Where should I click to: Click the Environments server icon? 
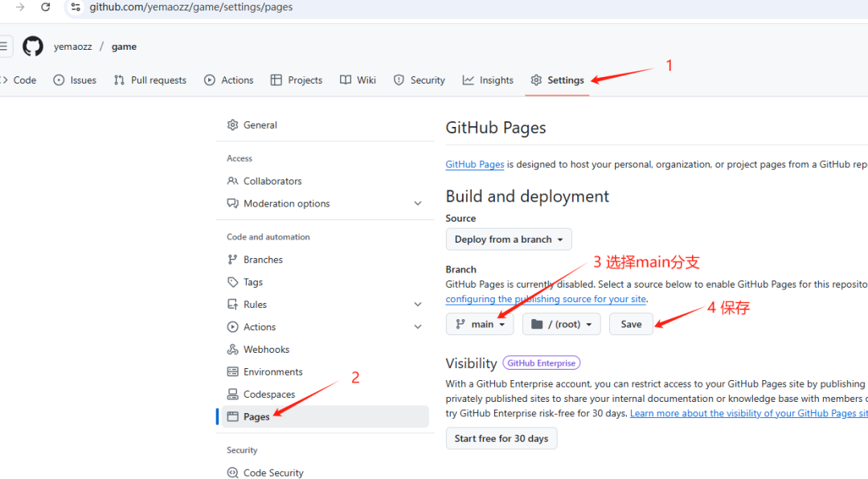[232, 372]
